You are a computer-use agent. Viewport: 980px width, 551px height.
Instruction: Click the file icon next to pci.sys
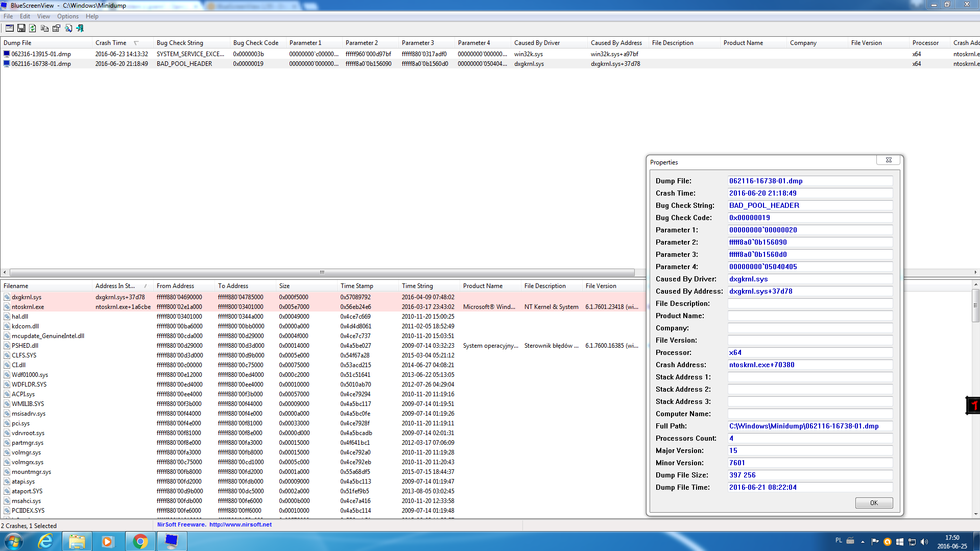tap(7, 423)
